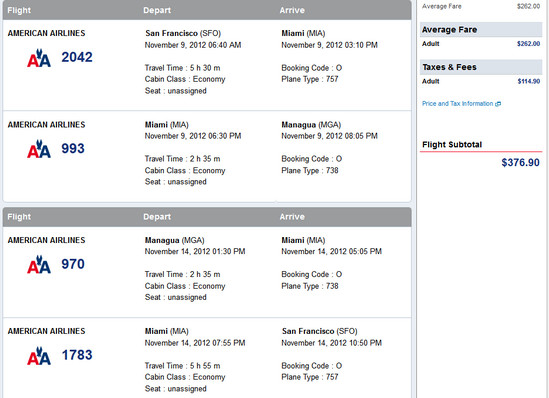Select flight number 993
549x398 pixels.
(73, 148)
